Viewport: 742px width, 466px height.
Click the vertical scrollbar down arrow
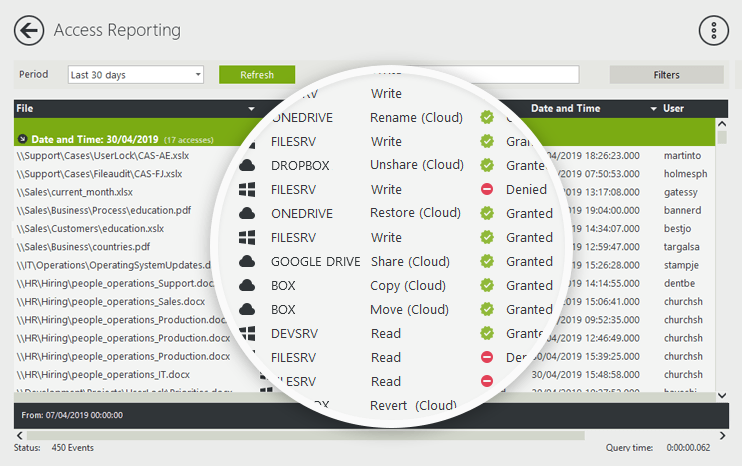[722, 396]
